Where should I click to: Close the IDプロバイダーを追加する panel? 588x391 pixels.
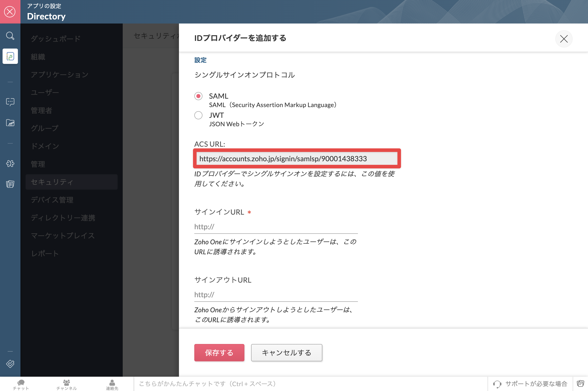[x=564, y=39]
